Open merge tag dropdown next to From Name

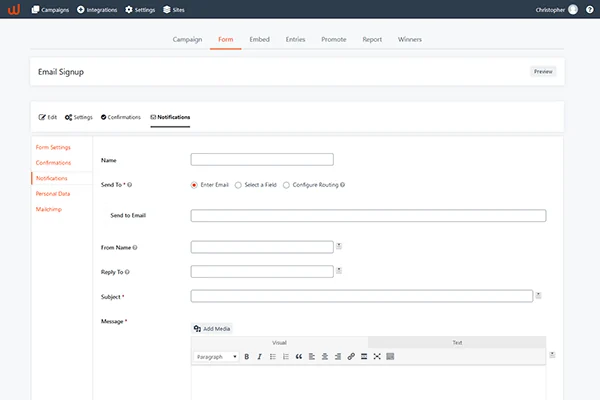[339, 246]
